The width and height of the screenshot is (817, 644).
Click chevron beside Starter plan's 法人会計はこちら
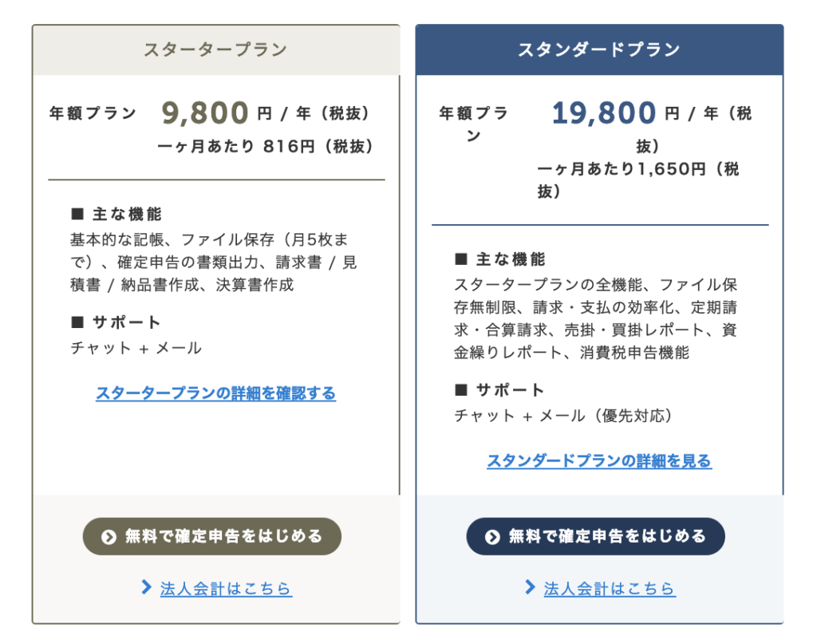(147, 587)
